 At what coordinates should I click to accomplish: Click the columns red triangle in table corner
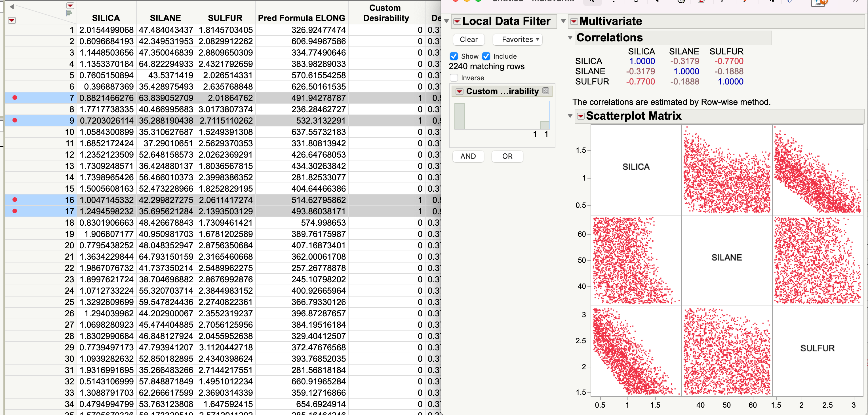pyautogui.click(x=70, y=6)
